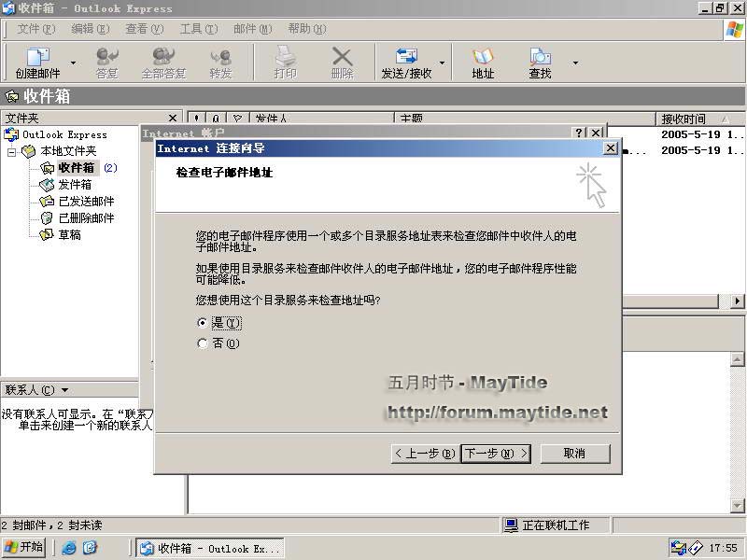This screenshot has height=560, width=747.
Task: Open the 工具(T) menu
Action: click(x=199, y=29)
